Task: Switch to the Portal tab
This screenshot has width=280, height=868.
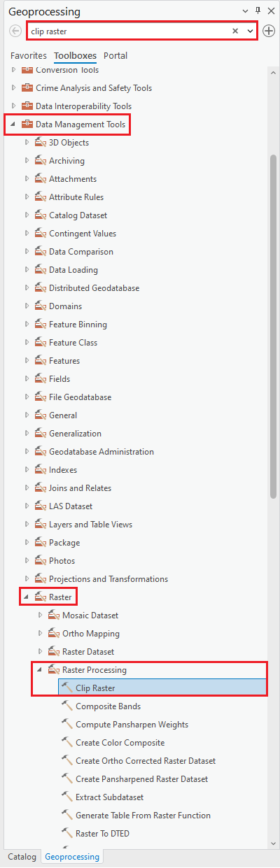Action: (x=115, y=55)
